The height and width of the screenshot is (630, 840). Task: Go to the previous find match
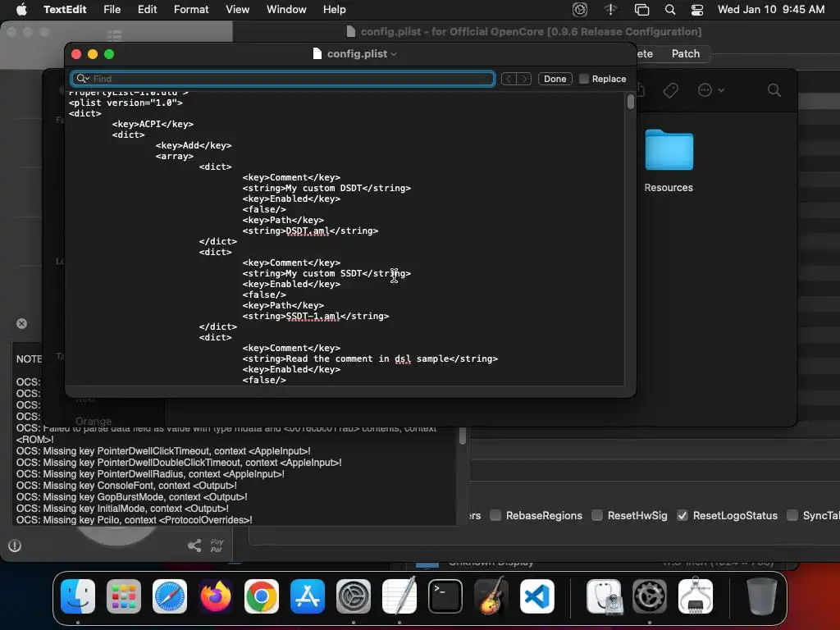tap(509, 79)
